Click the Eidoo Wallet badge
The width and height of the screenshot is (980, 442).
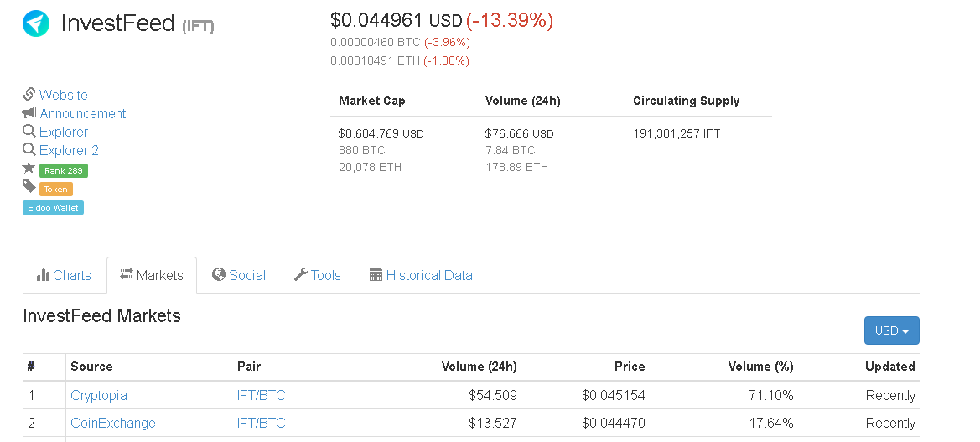[x=53, y=207]
